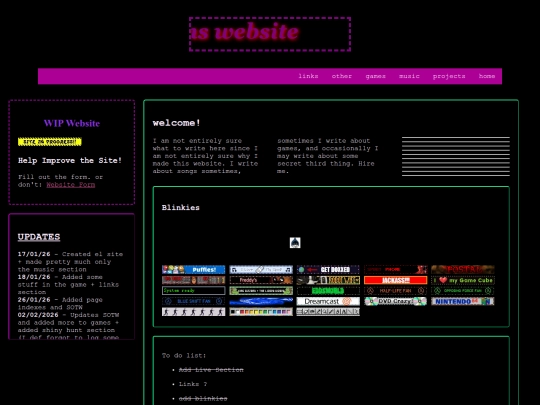Go to the games page
Screen dimensions: 540x405
375,76
